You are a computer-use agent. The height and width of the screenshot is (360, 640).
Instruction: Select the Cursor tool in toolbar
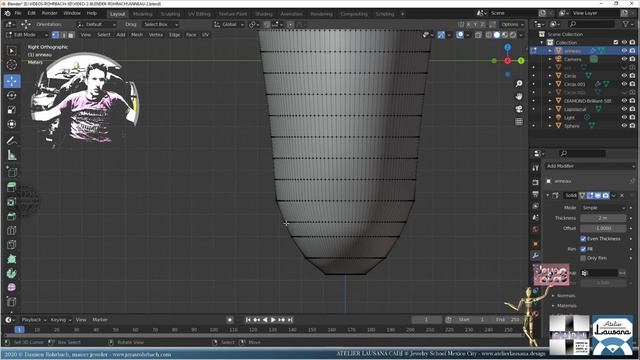pyautogui.click(x=12, y=65)
